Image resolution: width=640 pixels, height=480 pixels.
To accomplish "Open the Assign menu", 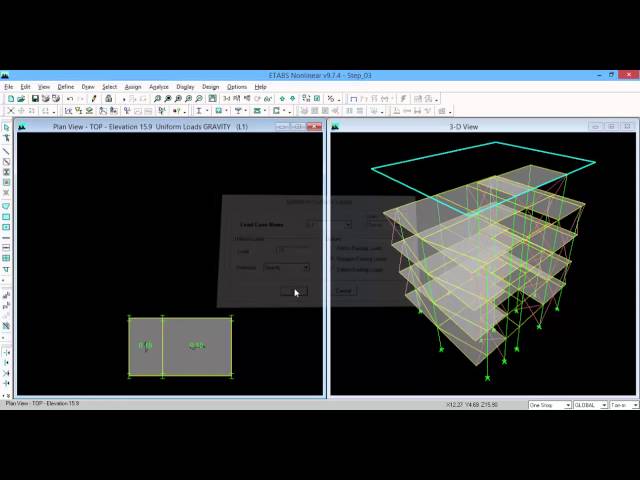I will point(133,87).
